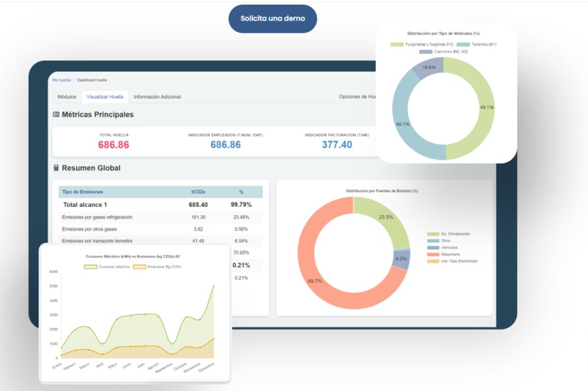Click the Métricas Principales section icon

point(56,114)
